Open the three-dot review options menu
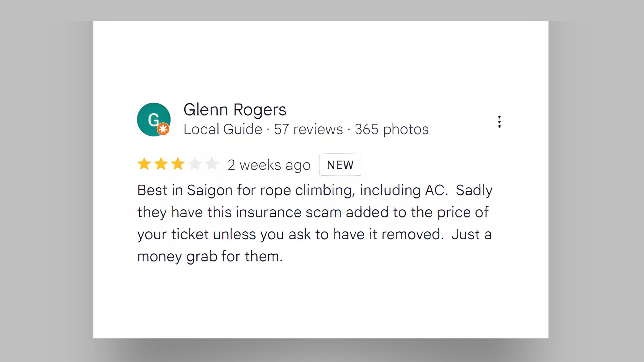 pos(499,122)
